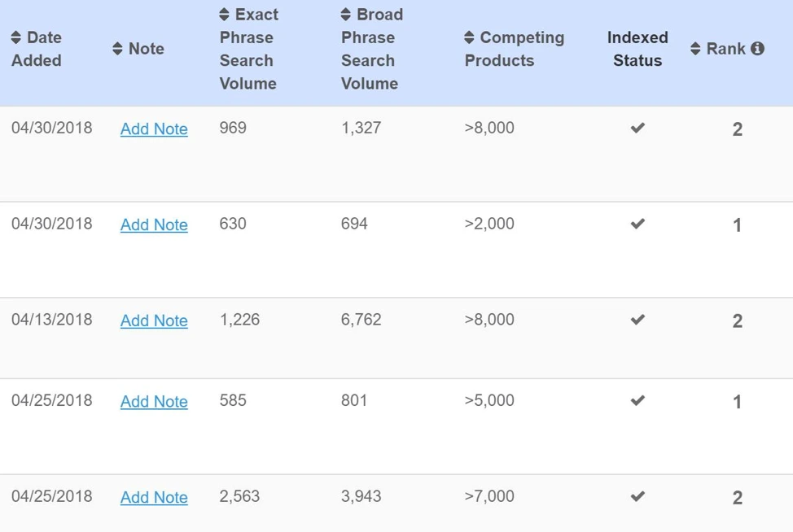Screen dimensions: 793x532
Task: Sort by Rank arrows icon
Action: [695, 49]
